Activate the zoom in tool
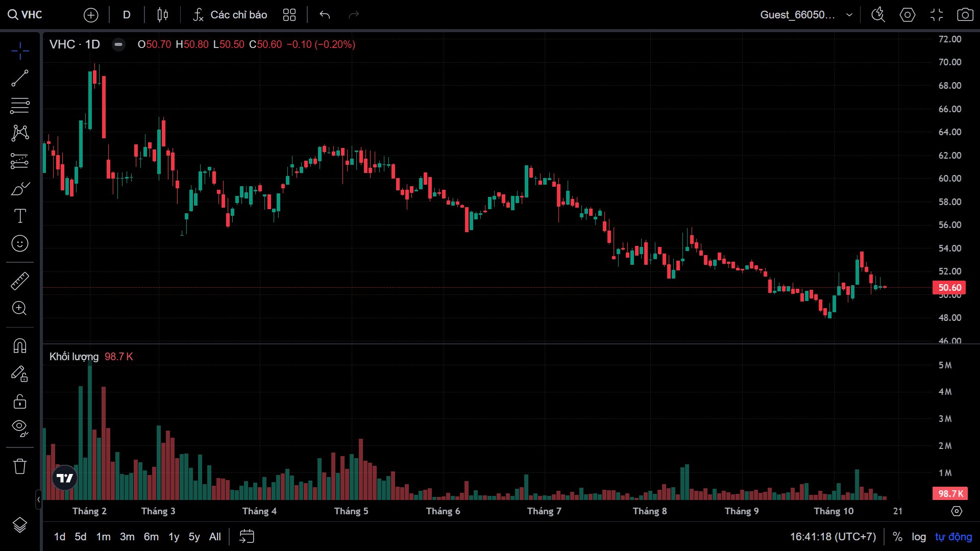Screen dimensions: 980x551 (x=20, y=308)
